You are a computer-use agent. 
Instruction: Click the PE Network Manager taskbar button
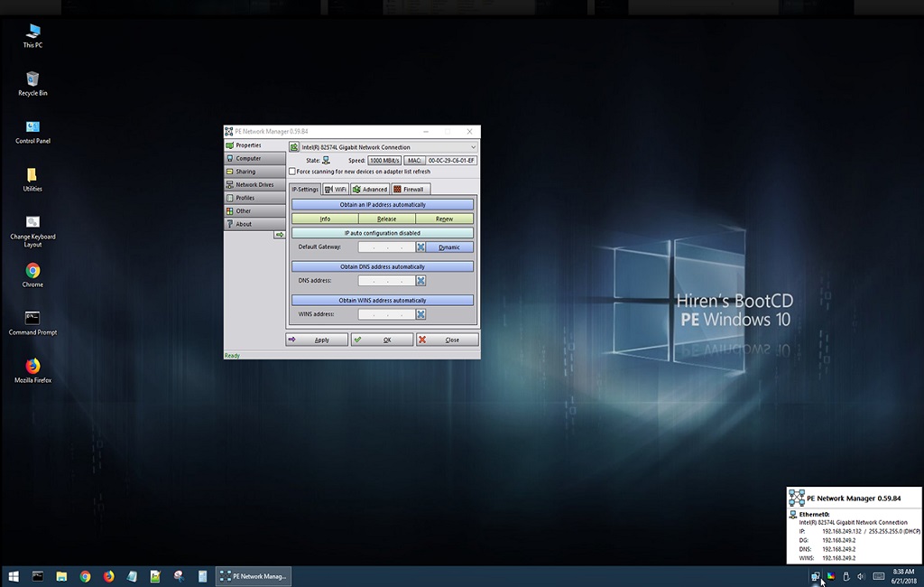click(254, 576)
